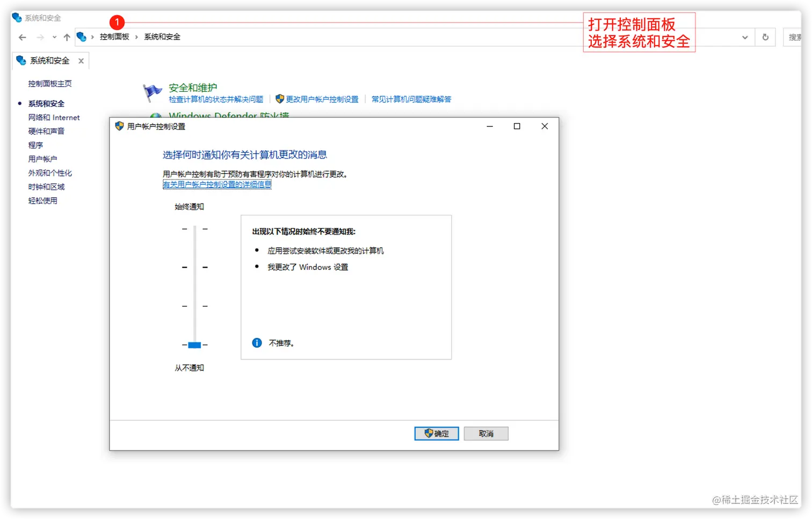Image resolution: width=812 pixels, height=519 pixels.
Task: Click the Windows Defender 防火墙 icon
Action: [155, 116]
